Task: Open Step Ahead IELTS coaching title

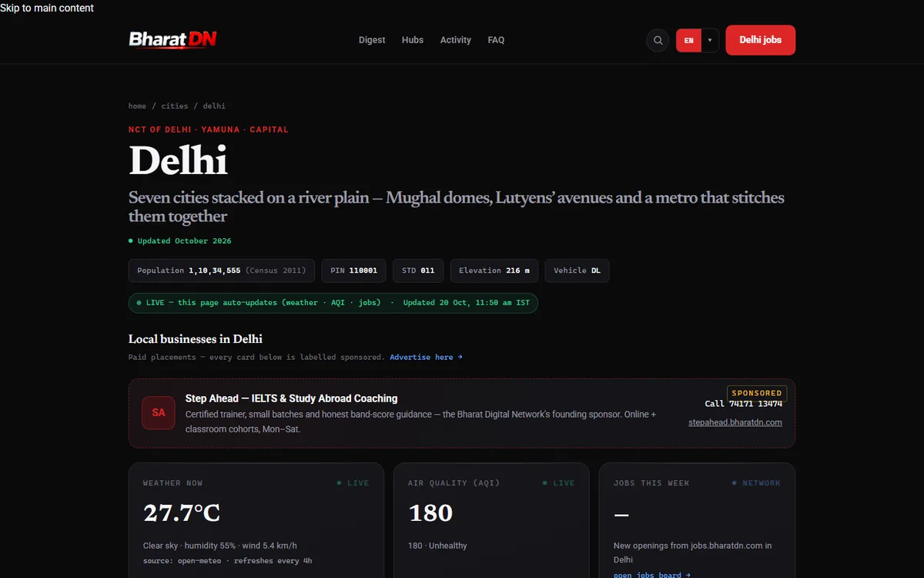Action: [x=292, y=398]
